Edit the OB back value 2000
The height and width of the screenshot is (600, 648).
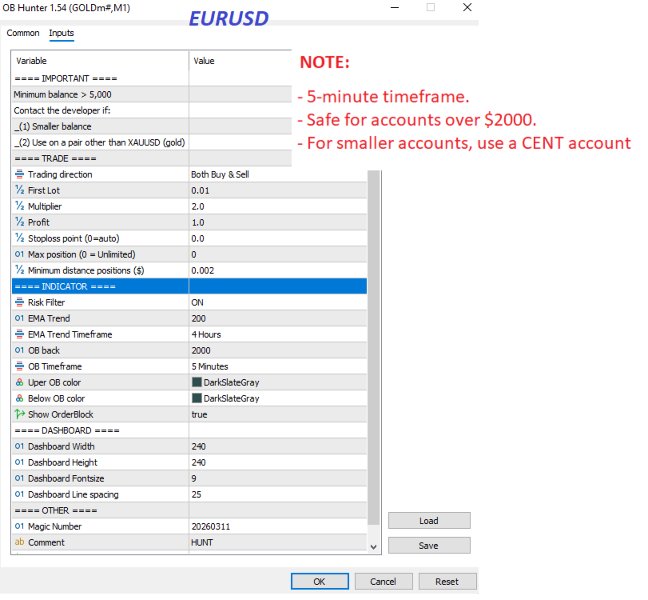278,350
